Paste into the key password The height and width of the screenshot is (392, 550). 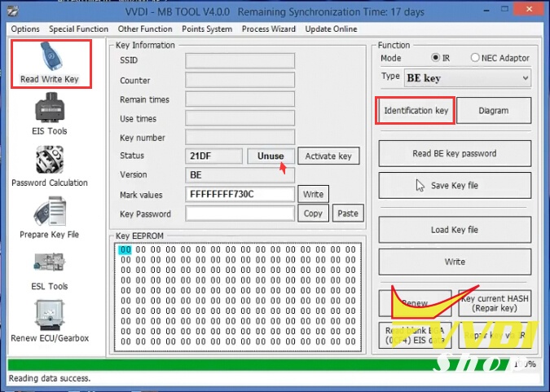pos(348,213)
